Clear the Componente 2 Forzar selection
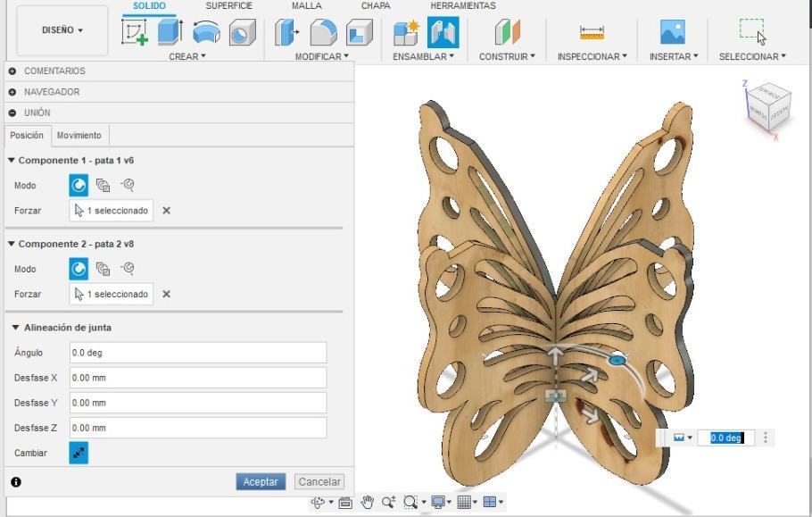The width and height of the screenshot is (812, 517). pos(166,294)
